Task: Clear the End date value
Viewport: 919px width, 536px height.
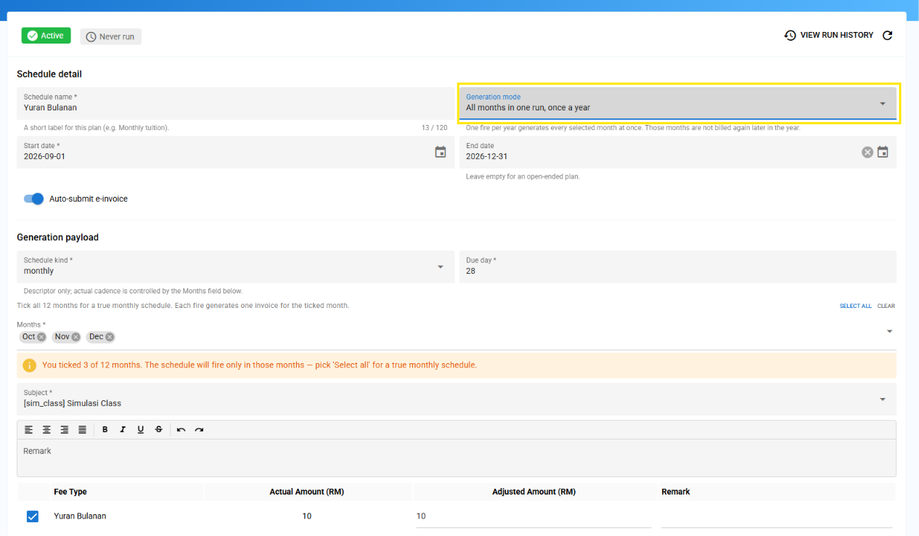Action: pos(867,152)
